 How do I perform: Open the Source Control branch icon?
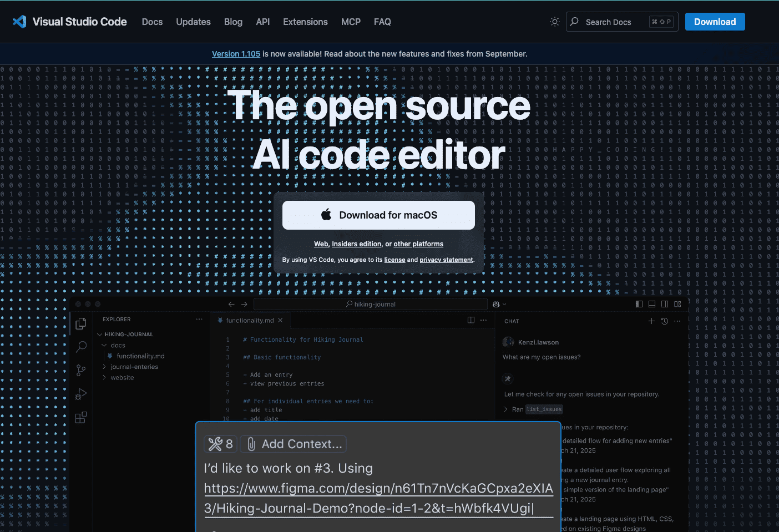pyautogui.click(x=81, y=370)
